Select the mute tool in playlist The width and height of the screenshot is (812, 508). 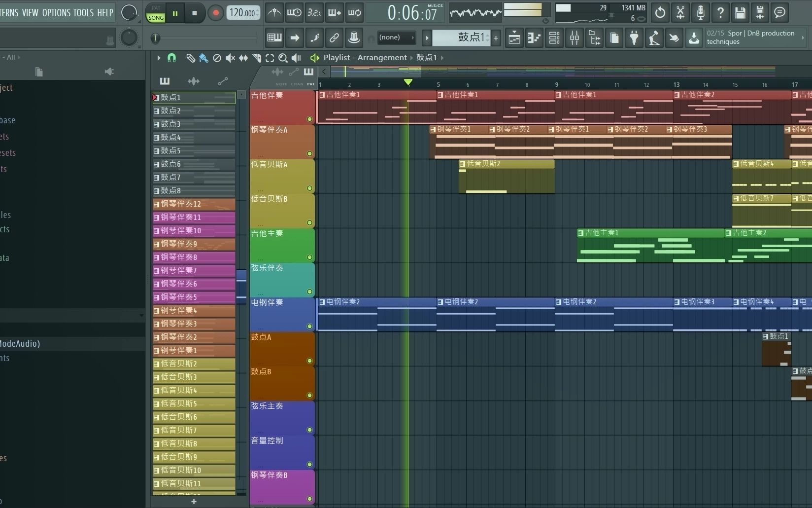(x=230, y=58)
